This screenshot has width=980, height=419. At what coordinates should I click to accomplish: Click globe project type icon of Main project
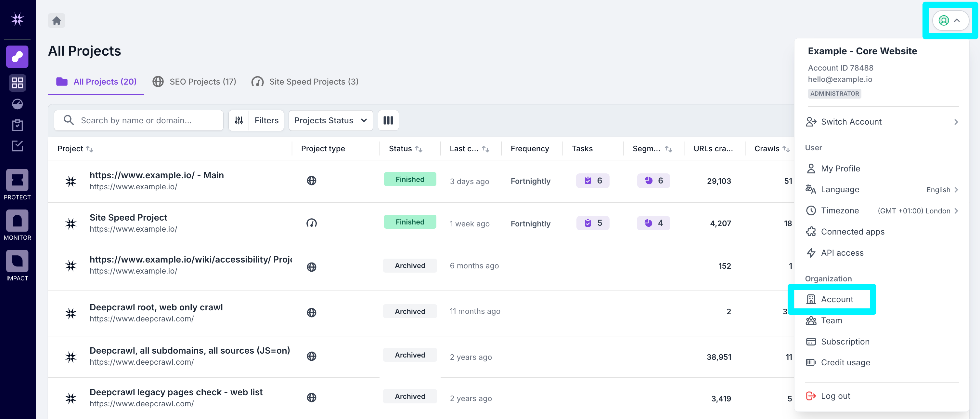[x=311, y=181]
